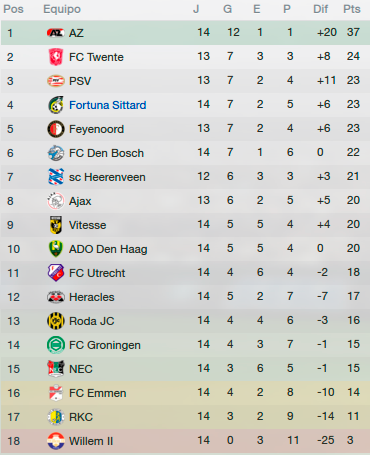Click the sc Heerenveen crest icon
The image size is (370, 455).
56,177
